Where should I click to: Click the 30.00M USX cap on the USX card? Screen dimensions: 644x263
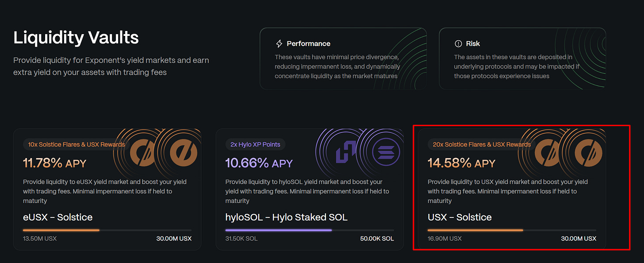pyautogui.click(x=579, y=239)
